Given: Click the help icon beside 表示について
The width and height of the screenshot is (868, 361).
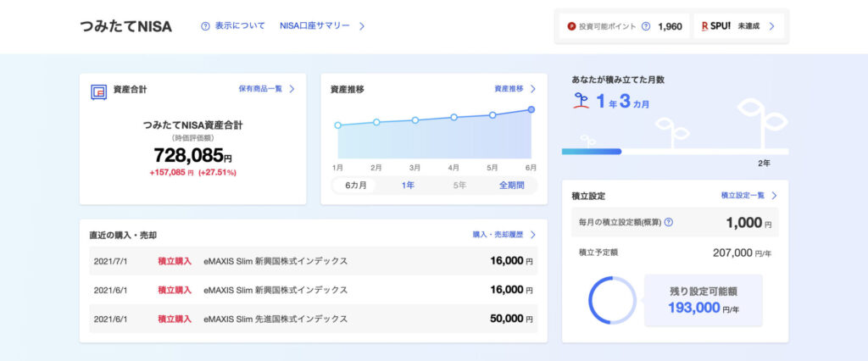Looking at the screenshot, I should (x=205, y=26).
